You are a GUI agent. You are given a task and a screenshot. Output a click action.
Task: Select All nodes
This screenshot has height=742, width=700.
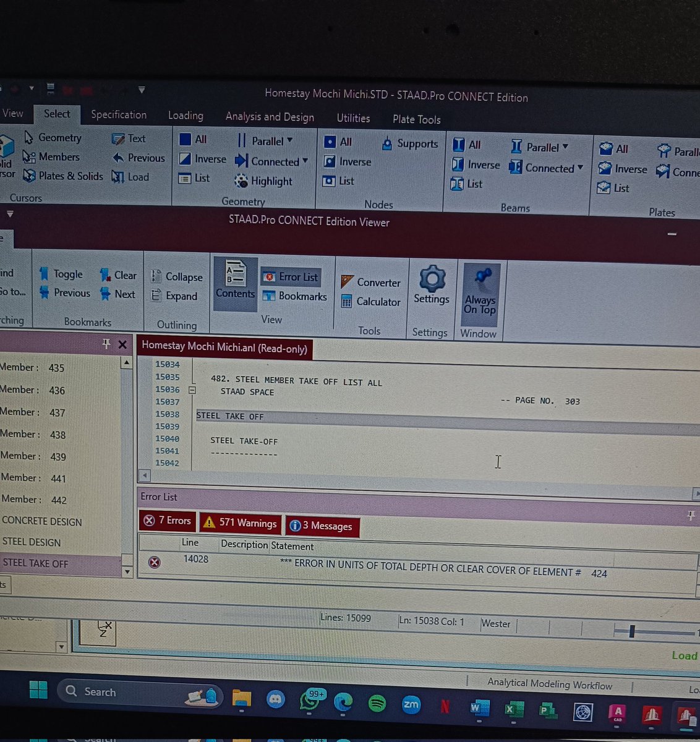pyautogui.click(x=338, y=142)
